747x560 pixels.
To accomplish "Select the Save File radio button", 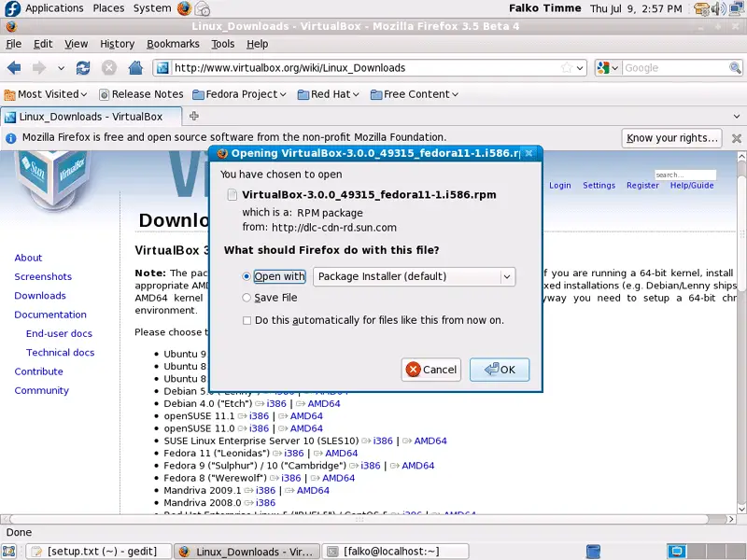I will [247, 298].
